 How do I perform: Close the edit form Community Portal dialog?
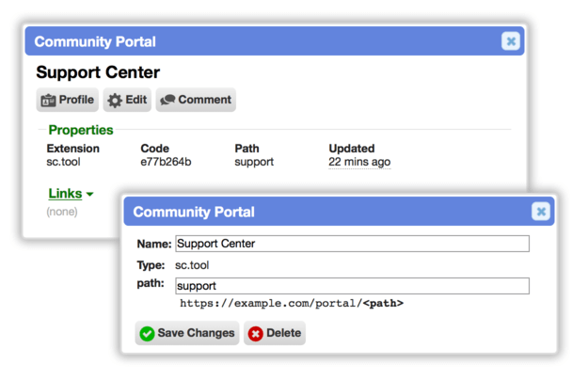pyautogui.click(x=541, y=212)
